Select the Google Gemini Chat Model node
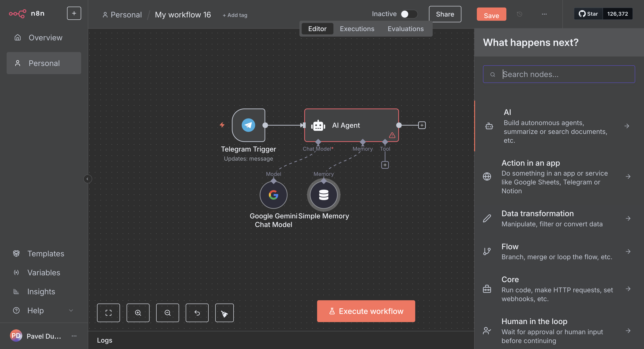The image size is (644, 349). (273, 195)
